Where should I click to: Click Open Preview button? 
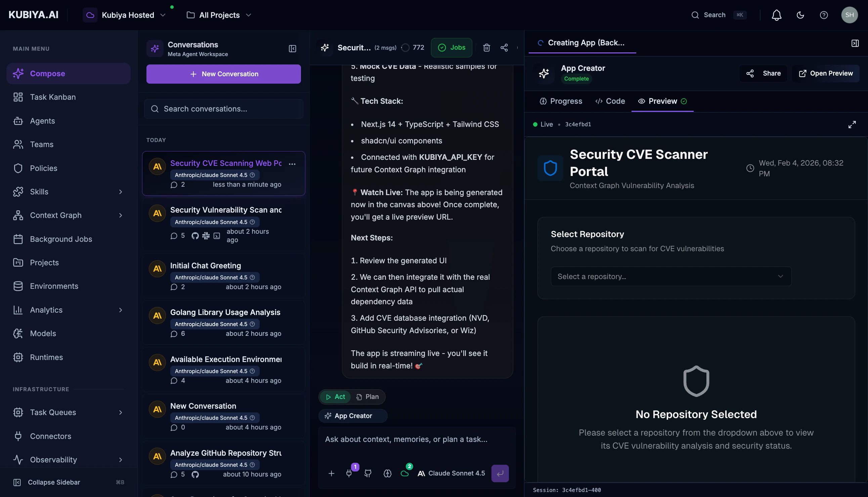[x=825, y=74]
